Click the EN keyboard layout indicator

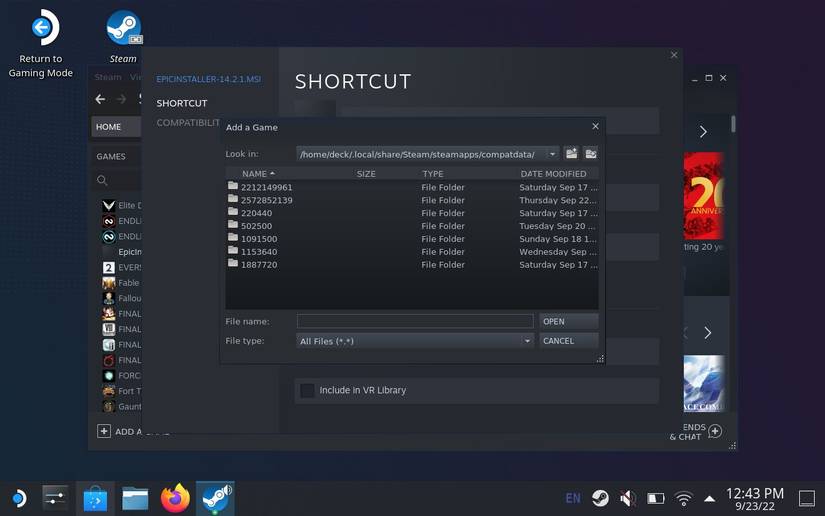(x=573, y=498)
